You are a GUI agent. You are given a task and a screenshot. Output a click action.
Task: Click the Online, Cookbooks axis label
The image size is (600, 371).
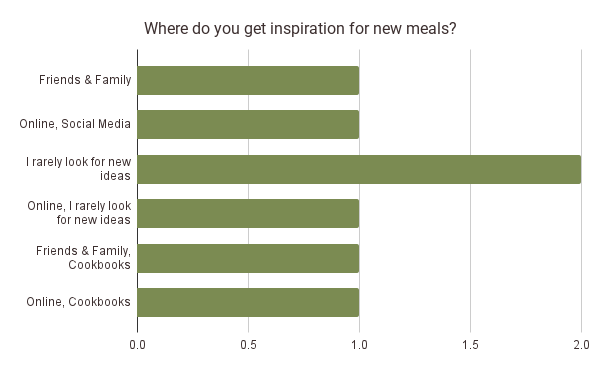[78, 302]
